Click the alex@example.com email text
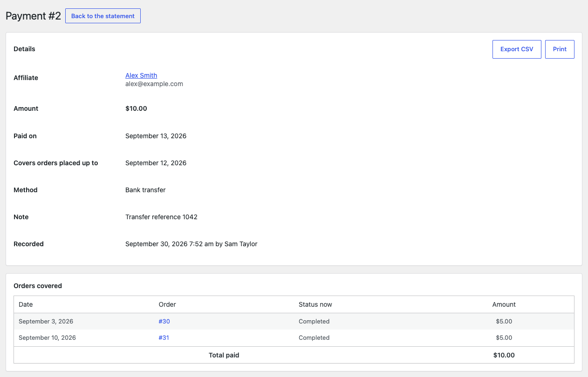 click(154, 84)
